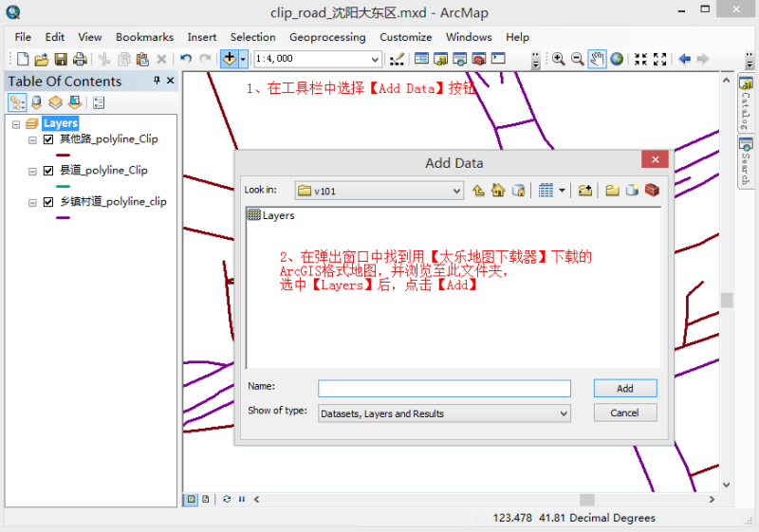Click the green 县道 line symbol
The height and width of the screenshot is (532, 759).
63,186
